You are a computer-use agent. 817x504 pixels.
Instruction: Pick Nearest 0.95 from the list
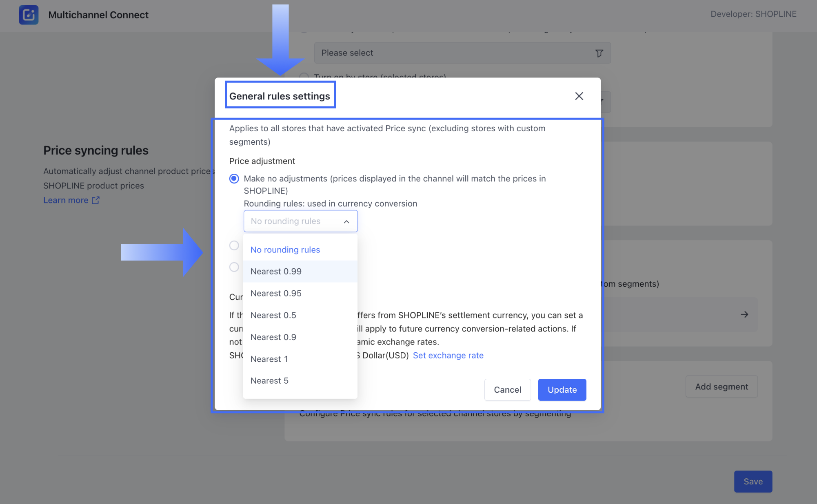coord(276,293)
